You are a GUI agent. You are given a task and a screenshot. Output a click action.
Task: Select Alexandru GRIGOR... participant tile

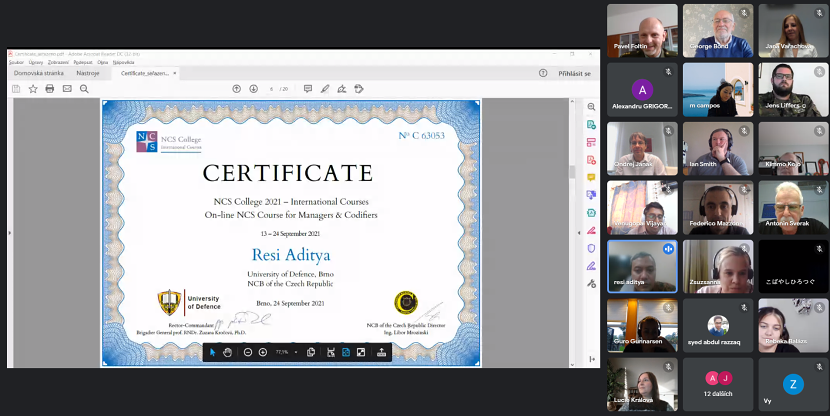(x=642, y=90)
